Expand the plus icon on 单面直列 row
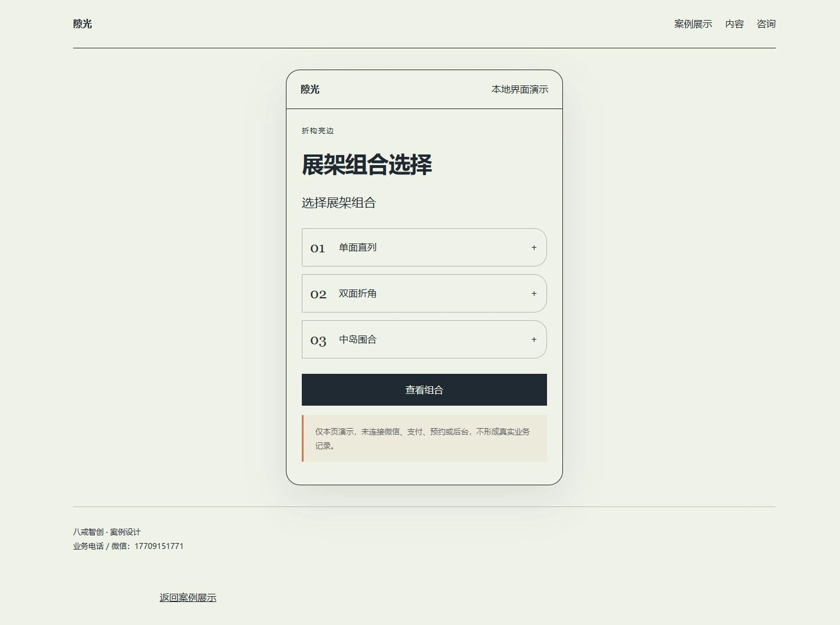The image size is (840, 625). [x=533, y=248]
